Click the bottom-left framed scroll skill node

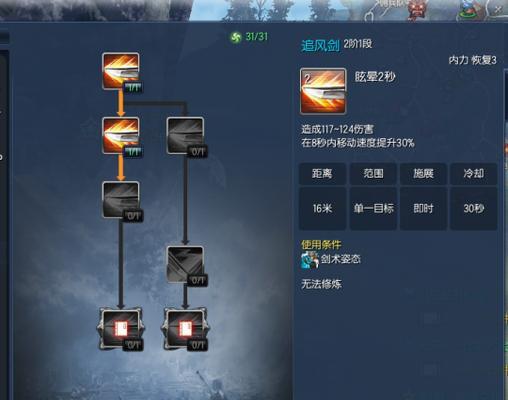tap(121, 329)
